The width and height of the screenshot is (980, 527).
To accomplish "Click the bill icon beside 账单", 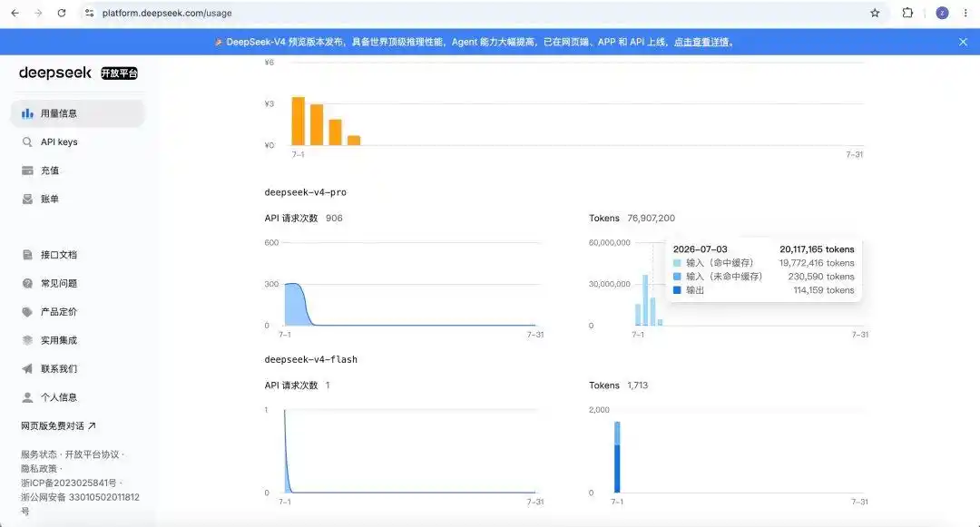I will (27, 200).
